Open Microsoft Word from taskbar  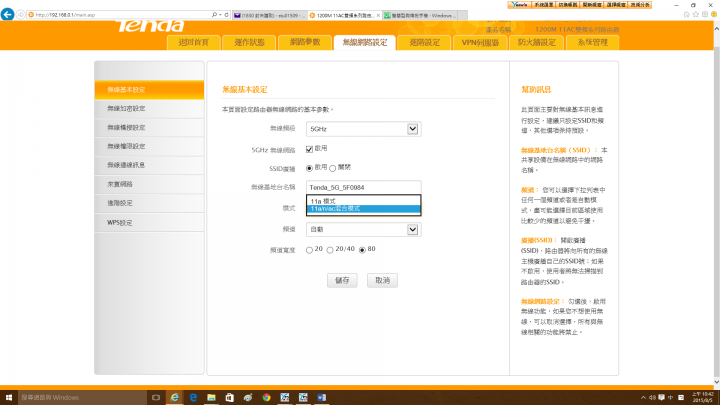coord(321,397)
